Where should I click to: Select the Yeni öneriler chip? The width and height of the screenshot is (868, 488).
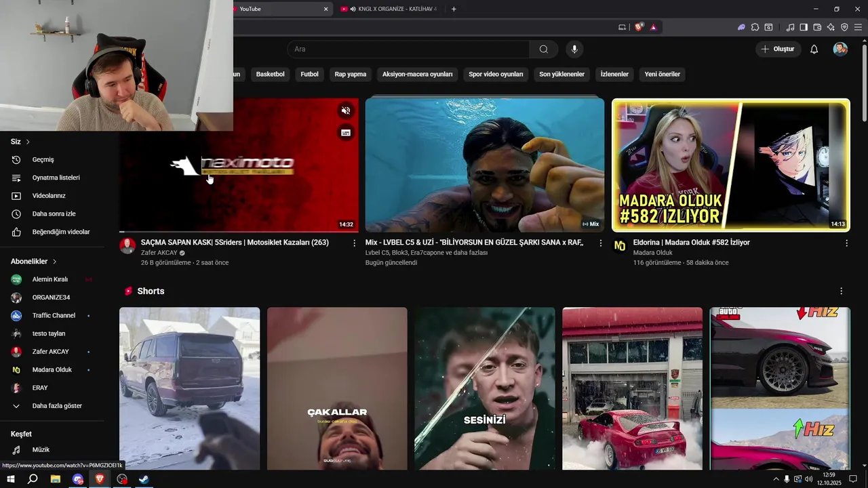point(662,74)
